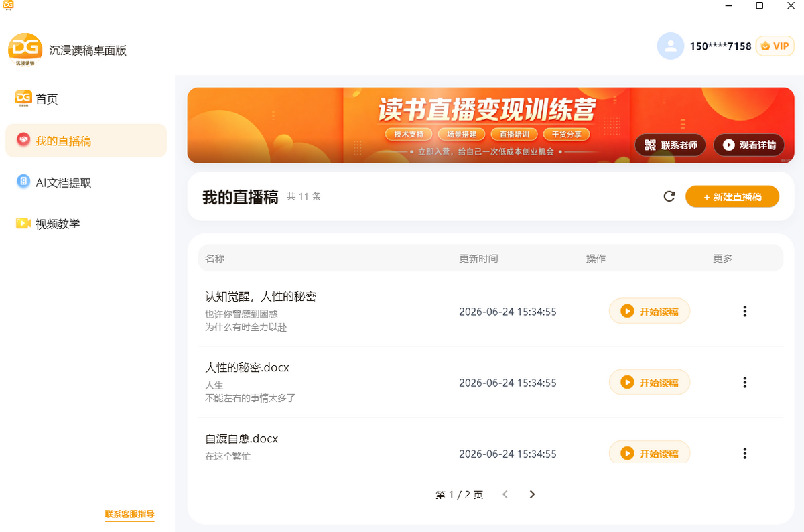The width and height of the screenshot is (804, 532).
Task: Minimize the application window
Action: (x=728, y=5)
